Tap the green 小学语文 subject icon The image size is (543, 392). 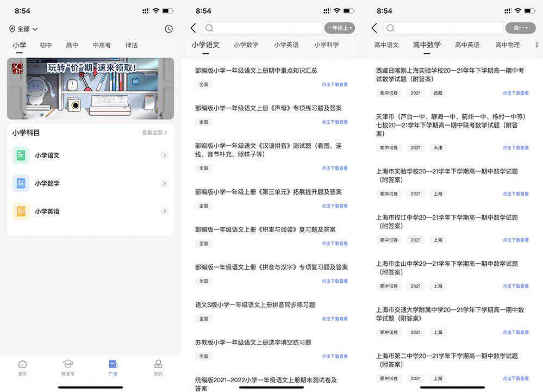click(x=21, y=155)
